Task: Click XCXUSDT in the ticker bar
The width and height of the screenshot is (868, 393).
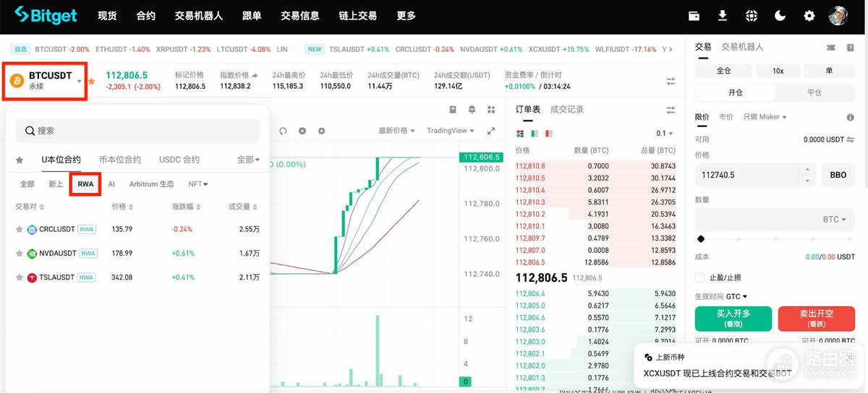Action: [560, 49]
